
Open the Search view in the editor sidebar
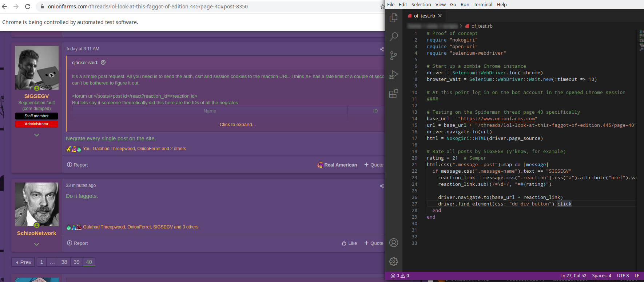[x=394, y=36]
